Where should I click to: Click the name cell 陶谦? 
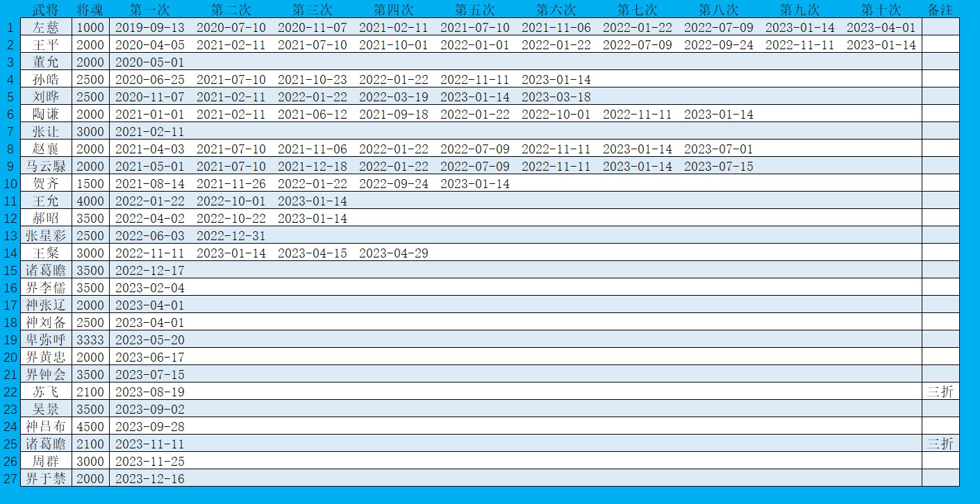click(x=46, y=115)
